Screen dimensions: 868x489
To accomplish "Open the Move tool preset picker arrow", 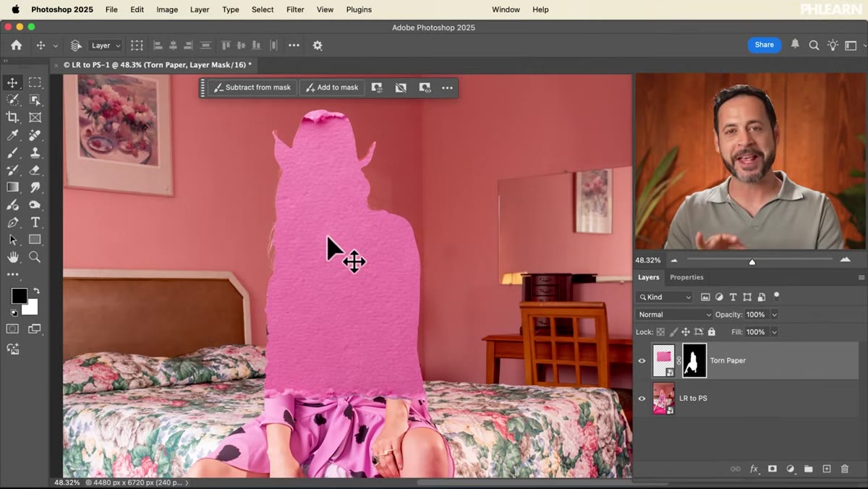I will 56,46.
